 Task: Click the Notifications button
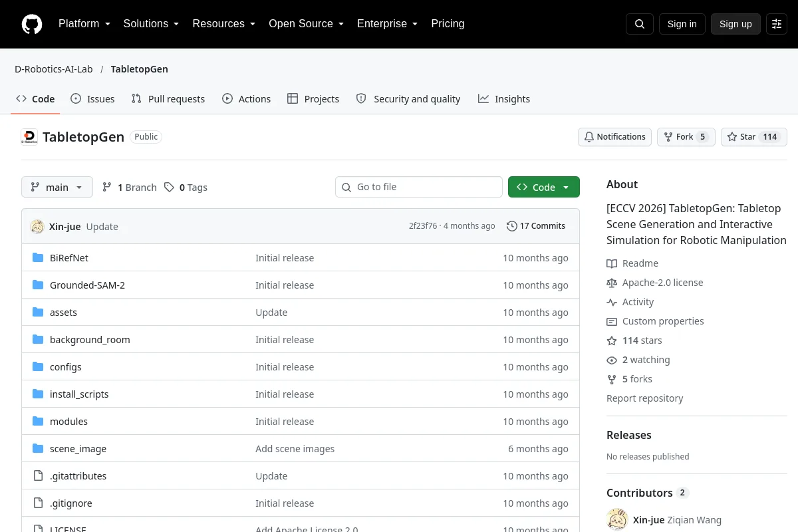pyautogui.click(x=614, y=137)
